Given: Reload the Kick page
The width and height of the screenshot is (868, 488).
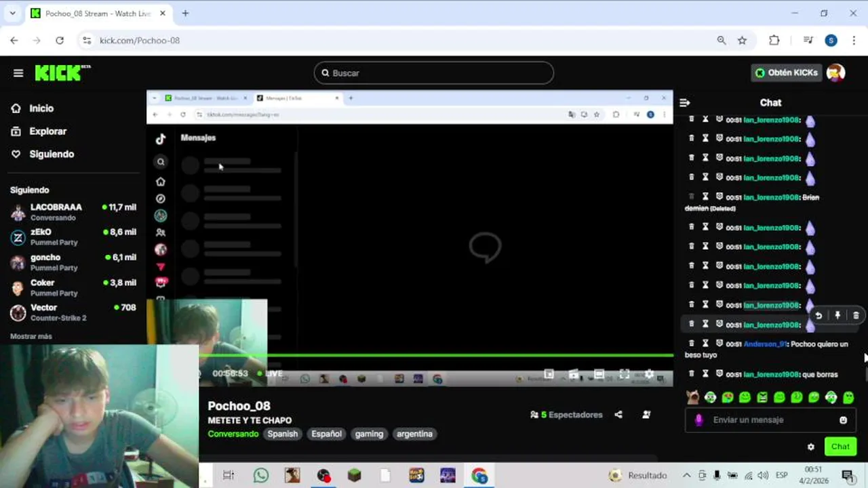Looking at the screenshot, I should pos(60,40).
